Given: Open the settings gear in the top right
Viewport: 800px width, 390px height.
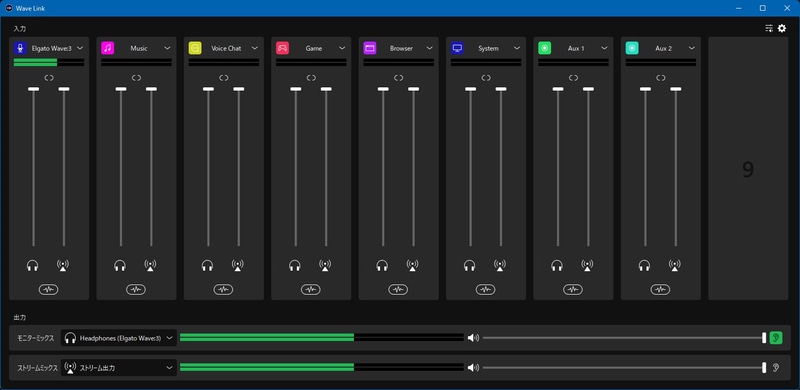Looking at the screenshot, I should [x=782, y=29].
